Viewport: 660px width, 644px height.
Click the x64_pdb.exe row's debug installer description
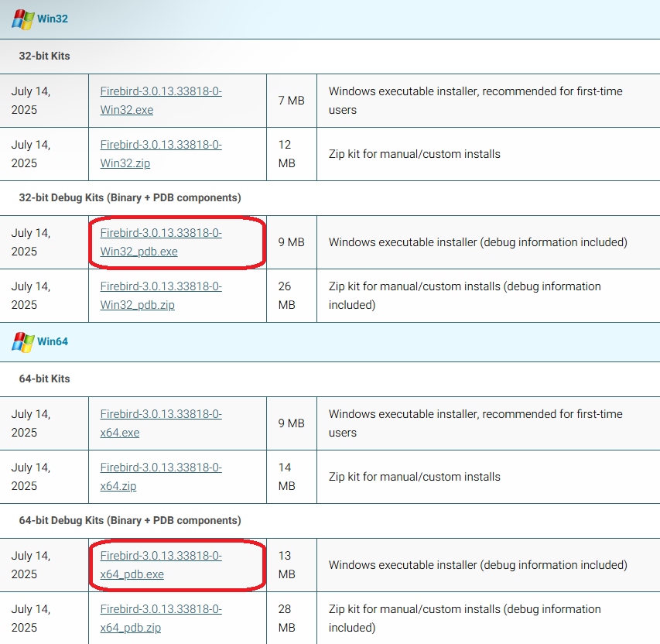[478, 565]
